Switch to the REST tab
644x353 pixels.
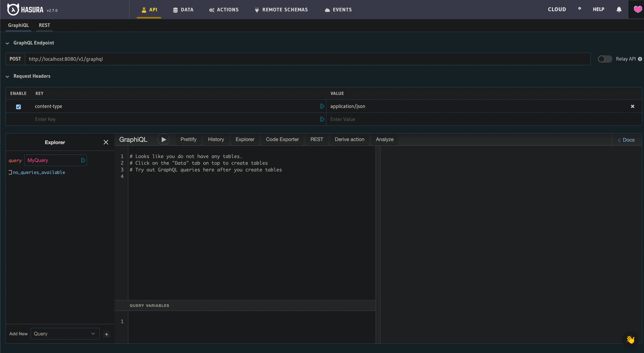tap(44, 25)
